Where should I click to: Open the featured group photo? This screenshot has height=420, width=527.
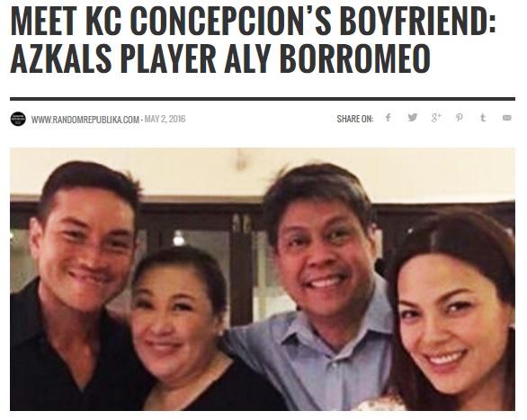click(x=263, y=279)
